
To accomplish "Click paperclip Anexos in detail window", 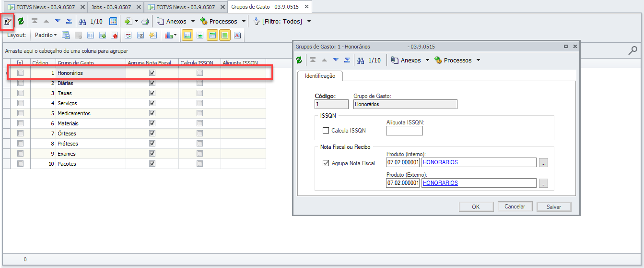I will tap(395, 60).
